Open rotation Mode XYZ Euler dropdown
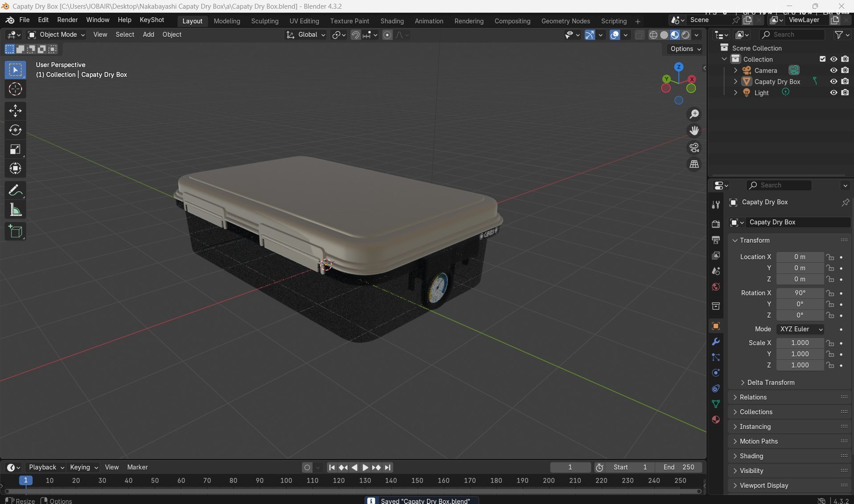This screenshot has width=854, height=504. pyautogui.click(x=800, y=329)
